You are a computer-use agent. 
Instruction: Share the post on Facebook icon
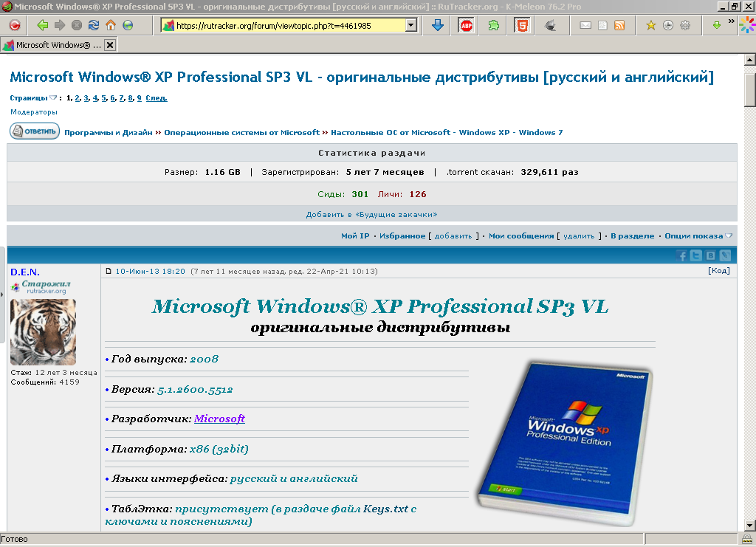click(x=681, y=255)
